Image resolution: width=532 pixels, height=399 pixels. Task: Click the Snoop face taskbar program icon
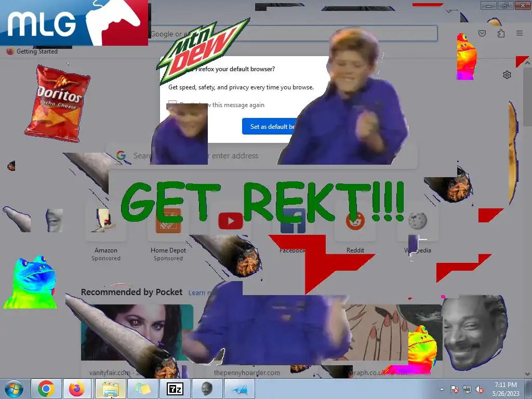click(207, 389)
